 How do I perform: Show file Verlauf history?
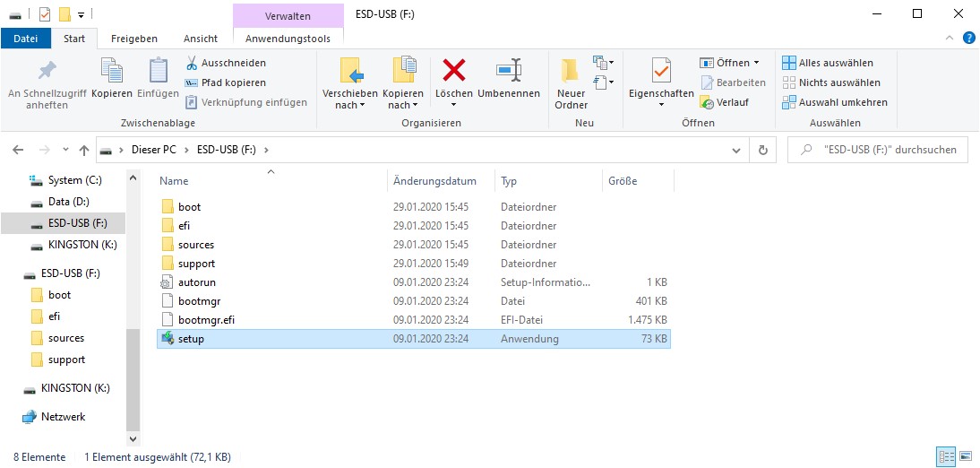click(724, 102)
